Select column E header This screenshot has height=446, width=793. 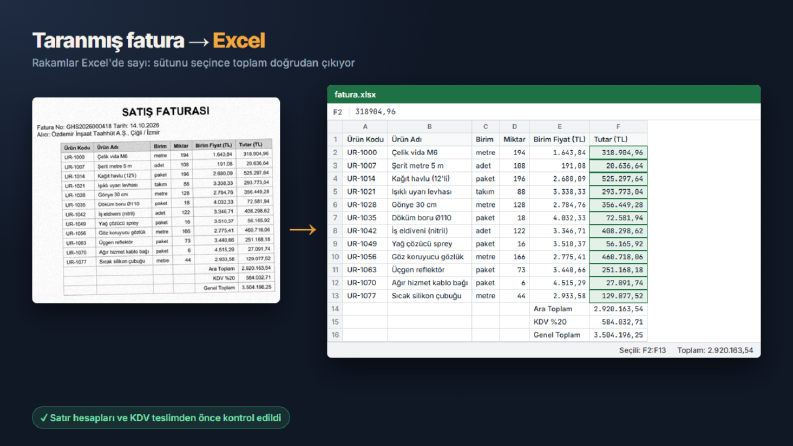559,126
